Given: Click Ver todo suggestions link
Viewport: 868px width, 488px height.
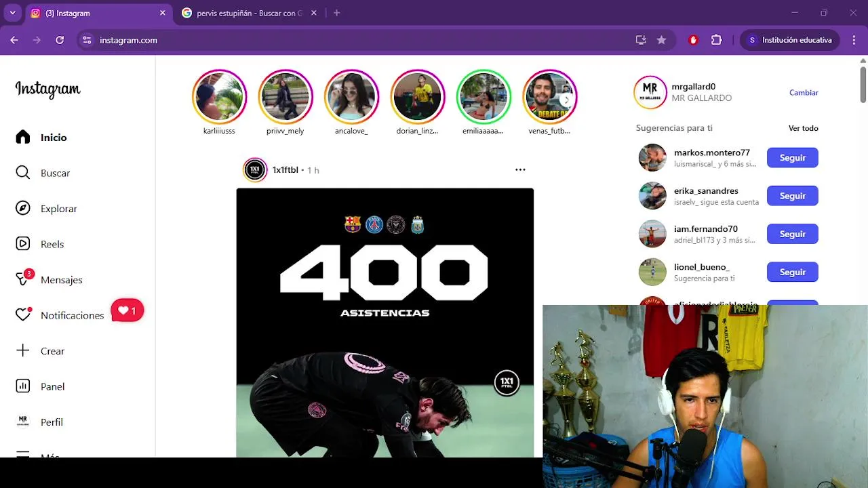Looking at the screenshot, I should (x=803, y=128).
